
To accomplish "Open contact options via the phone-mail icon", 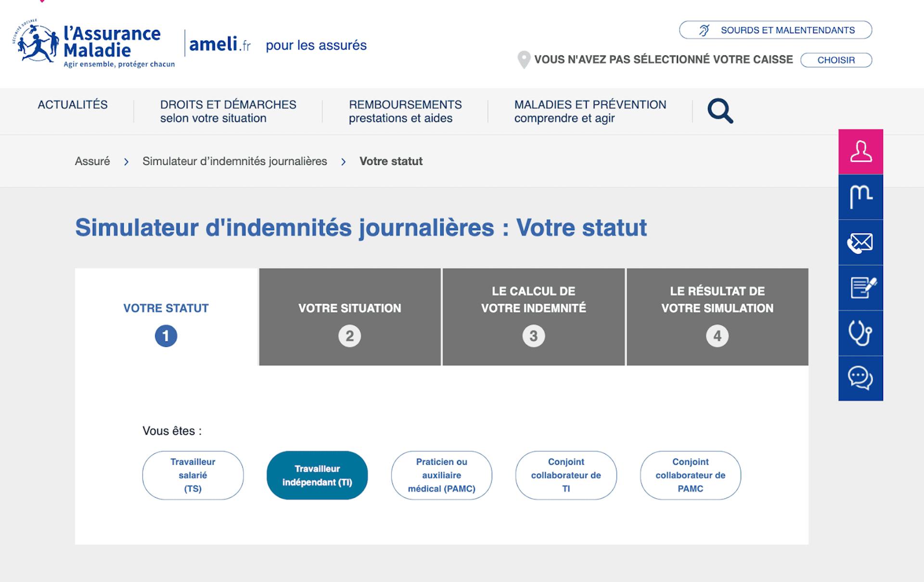I will pos(860,242).
